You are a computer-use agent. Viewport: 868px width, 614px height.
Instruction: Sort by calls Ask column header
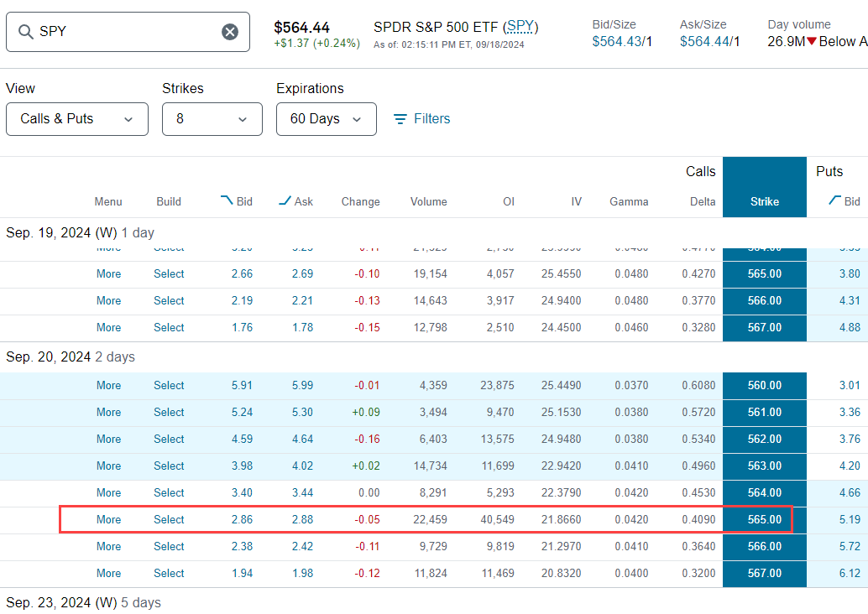pyautogui.click(x=295, y=201)
